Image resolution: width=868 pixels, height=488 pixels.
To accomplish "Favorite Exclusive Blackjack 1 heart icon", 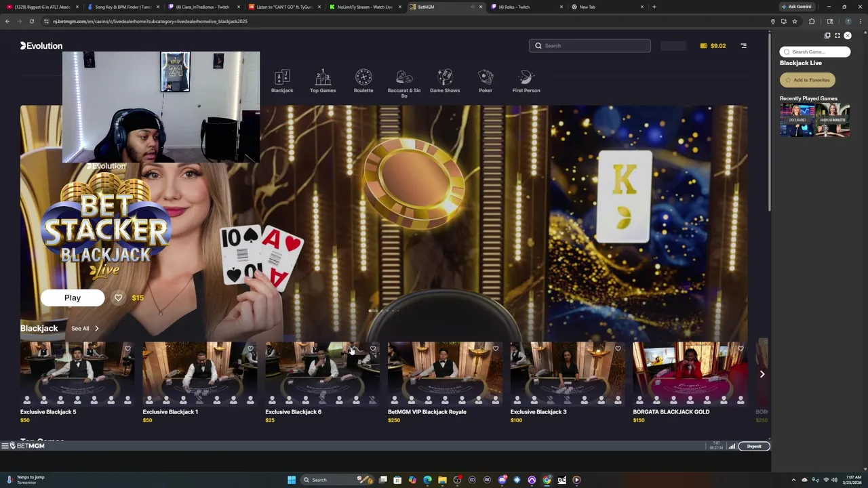I will pos(250,349).
